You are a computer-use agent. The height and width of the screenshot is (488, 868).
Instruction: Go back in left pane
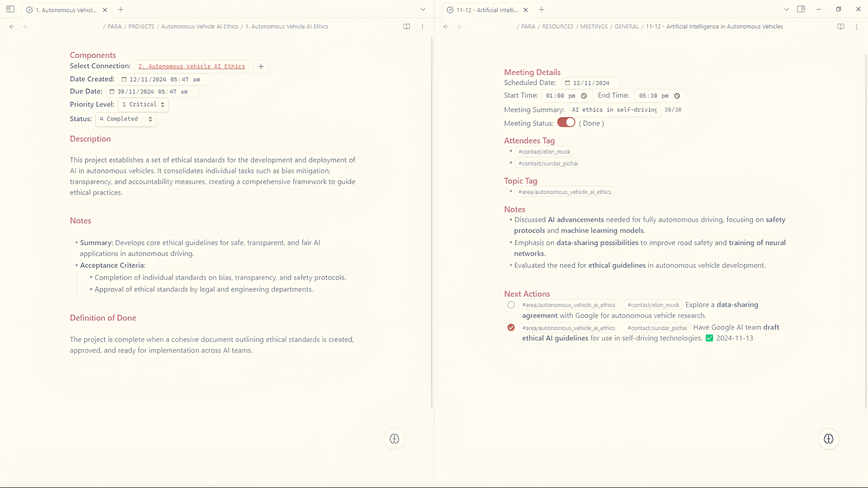point(12,26)
